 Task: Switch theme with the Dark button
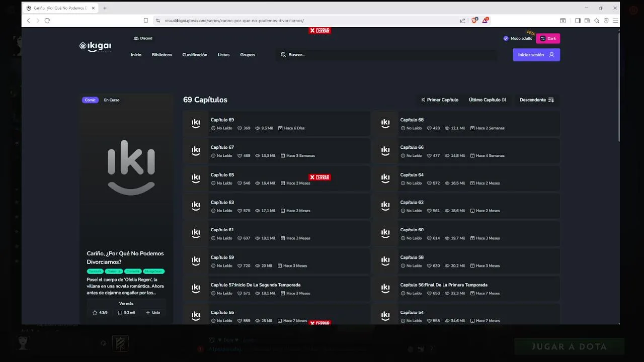[x=548, y=38]
